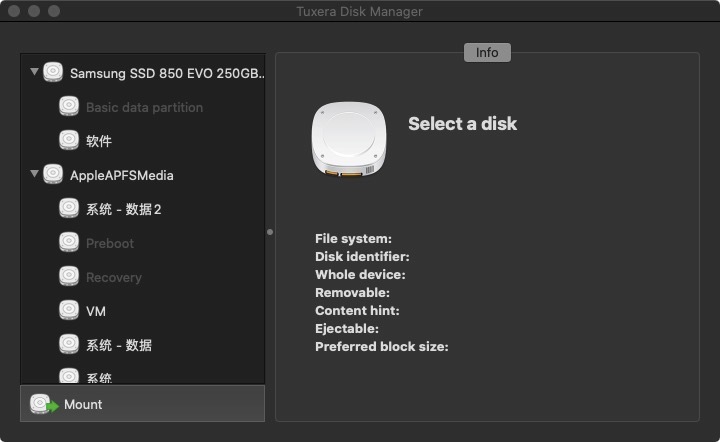This screenshot has width=720, height=442.
Task: Select the 软件 volume label
Action: click(x=99, y=142)
